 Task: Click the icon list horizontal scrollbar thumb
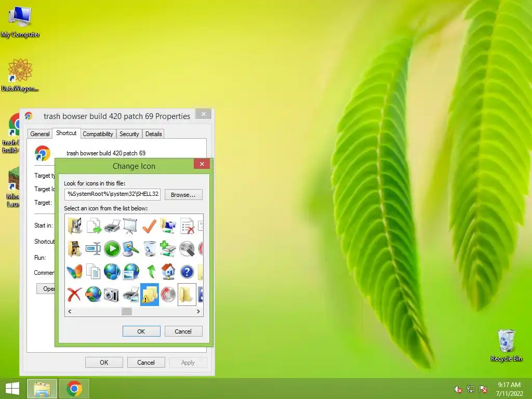pos(127,311)
